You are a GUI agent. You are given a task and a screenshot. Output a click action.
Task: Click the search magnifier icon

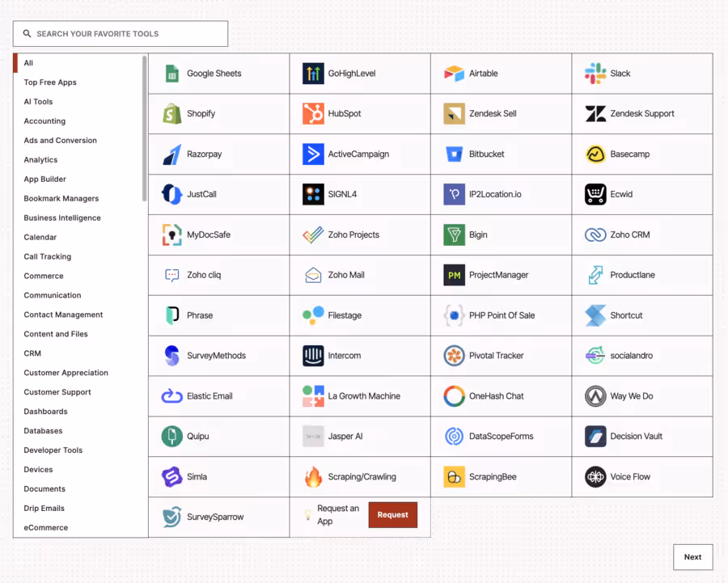pyautogui.click(x=27, y=33)
